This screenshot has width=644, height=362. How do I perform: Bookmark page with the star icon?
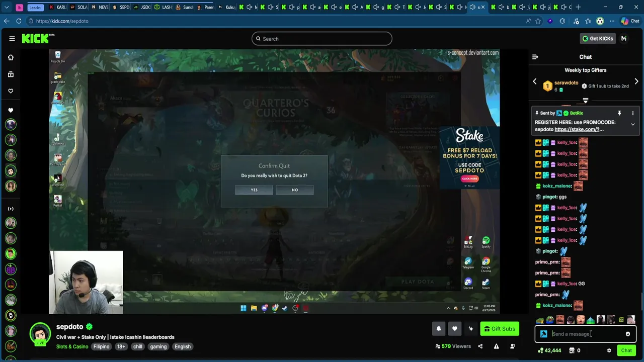(x=538, y=21)
